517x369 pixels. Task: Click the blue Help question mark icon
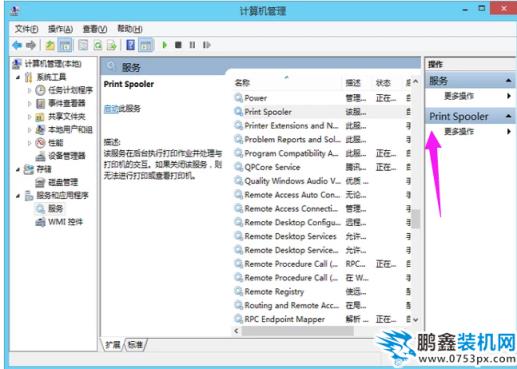tap(131, 45)
